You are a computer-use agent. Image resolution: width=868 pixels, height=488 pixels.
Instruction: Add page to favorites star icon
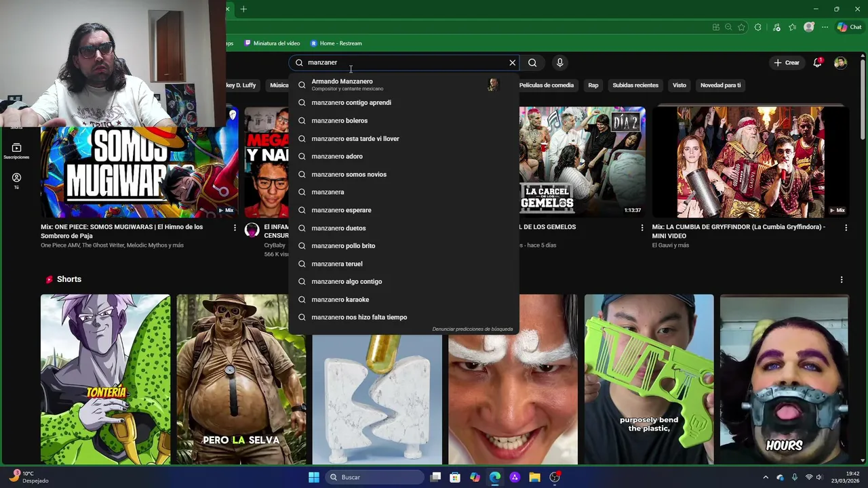741,27
